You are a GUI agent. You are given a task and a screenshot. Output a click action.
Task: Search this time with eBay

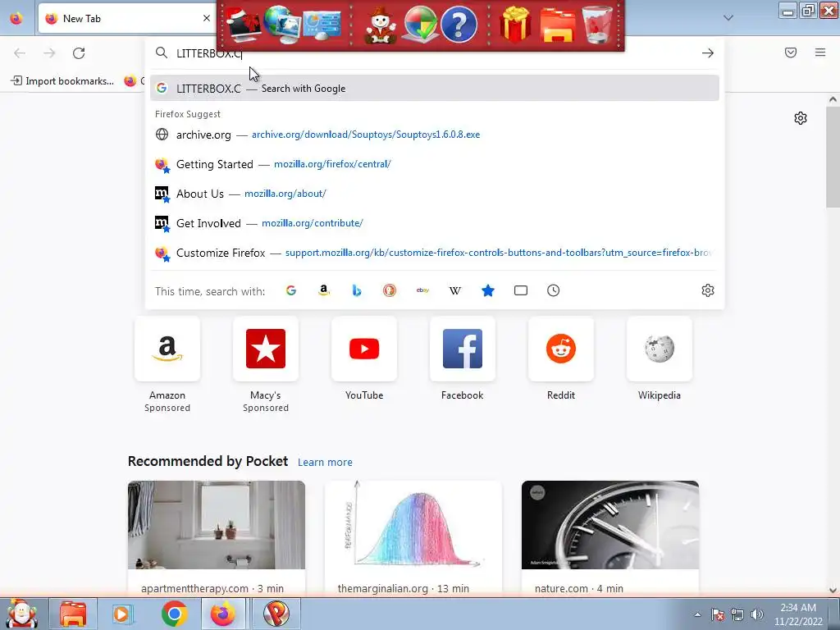422,290
